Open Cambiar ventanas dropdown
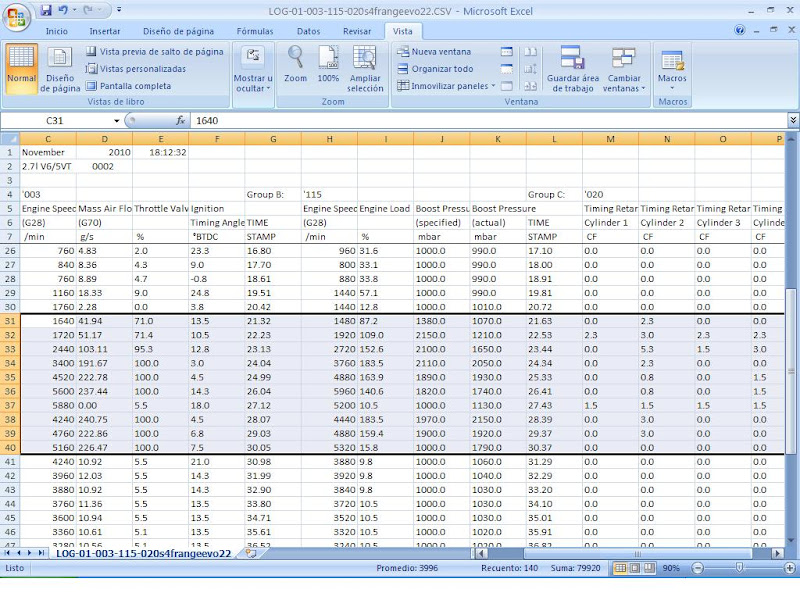 [623, 69]
